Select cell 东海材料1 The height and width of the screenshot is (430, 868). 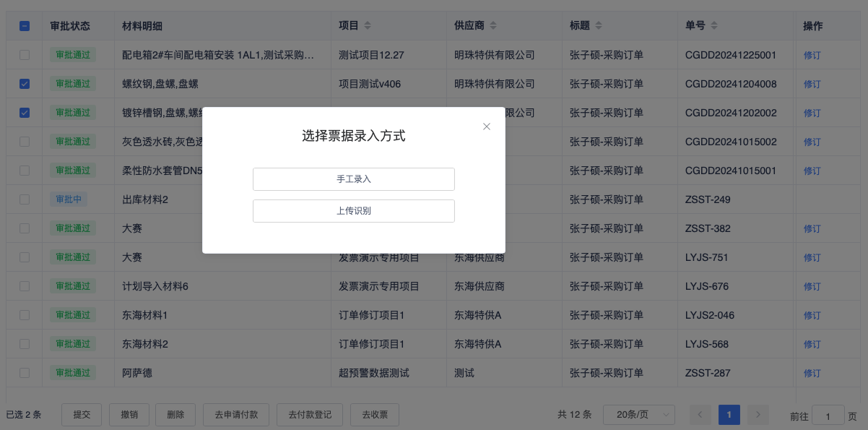145,315
